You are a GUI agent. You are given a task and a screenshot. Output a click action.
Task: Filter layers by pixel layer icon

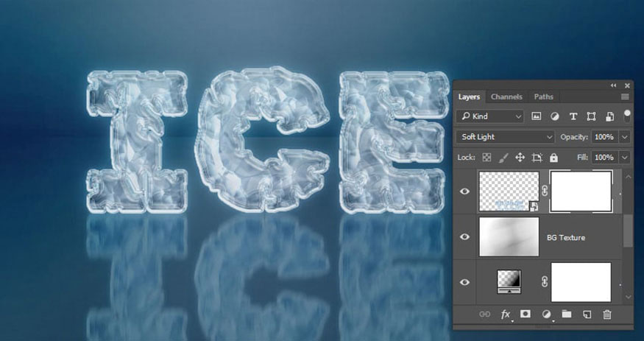point(536,116)
